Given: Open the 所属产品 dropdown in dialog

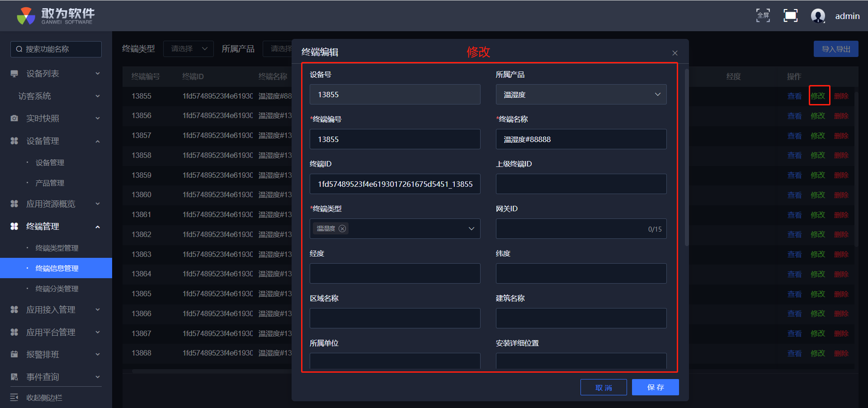Looking at the screenshot, I should coord(581,95).
